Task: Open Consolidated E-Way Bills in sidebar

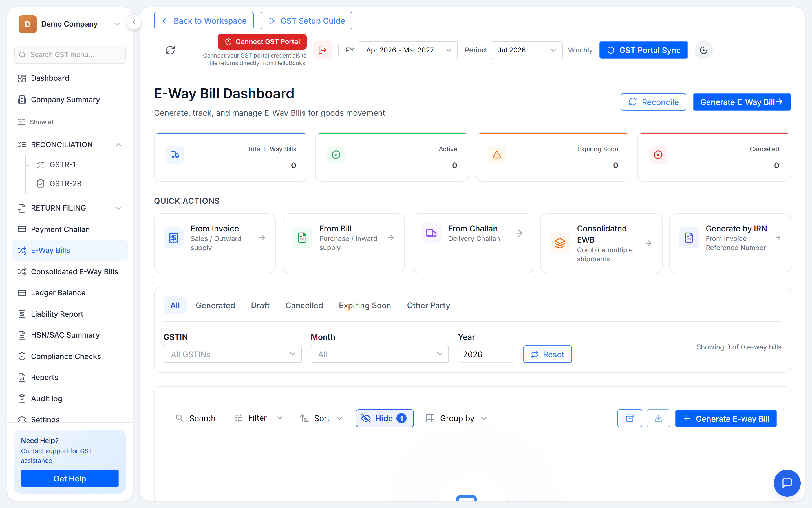Action: tap(70, 272)
